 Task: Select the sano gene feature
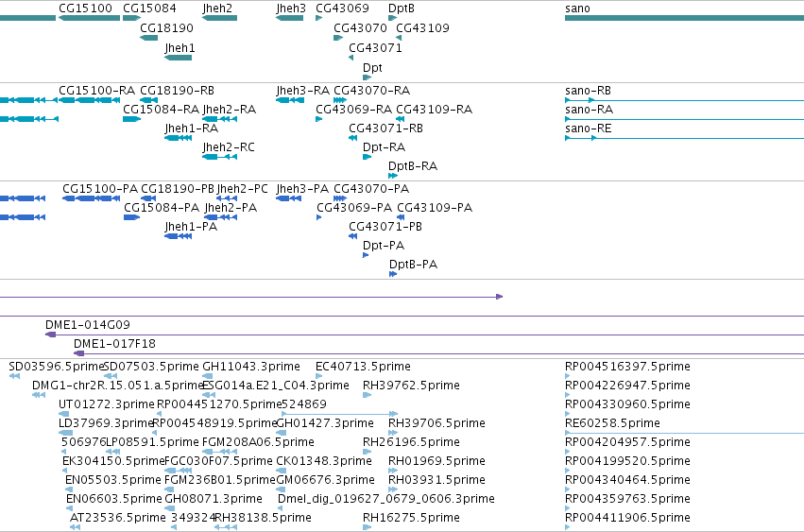tap(685, 18)
